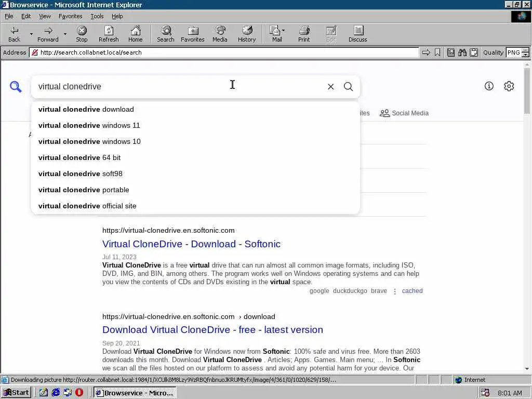Click the Discuss toolbar button
532x399 pixels.
(x=357, y=34)
